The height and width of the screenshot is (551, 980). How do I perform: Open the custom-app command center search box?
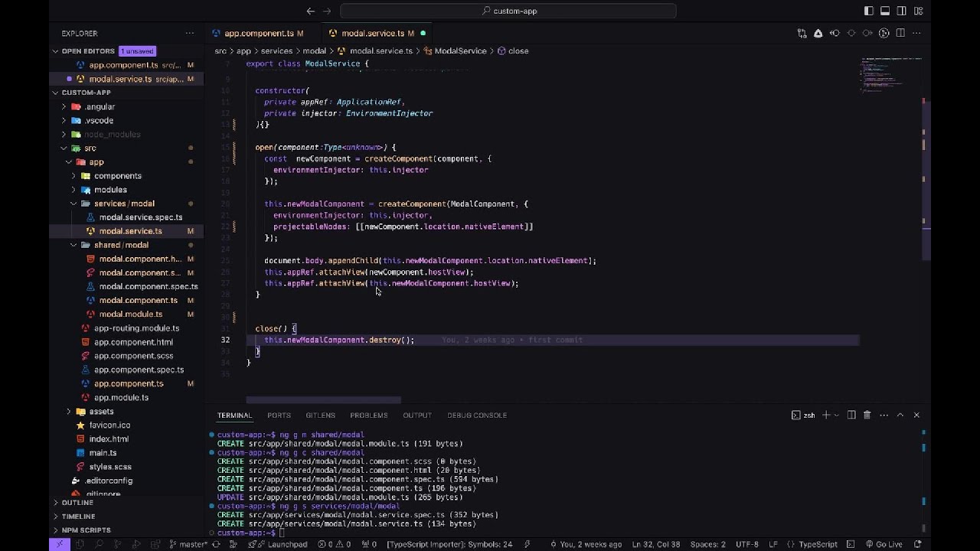(508, 11)
